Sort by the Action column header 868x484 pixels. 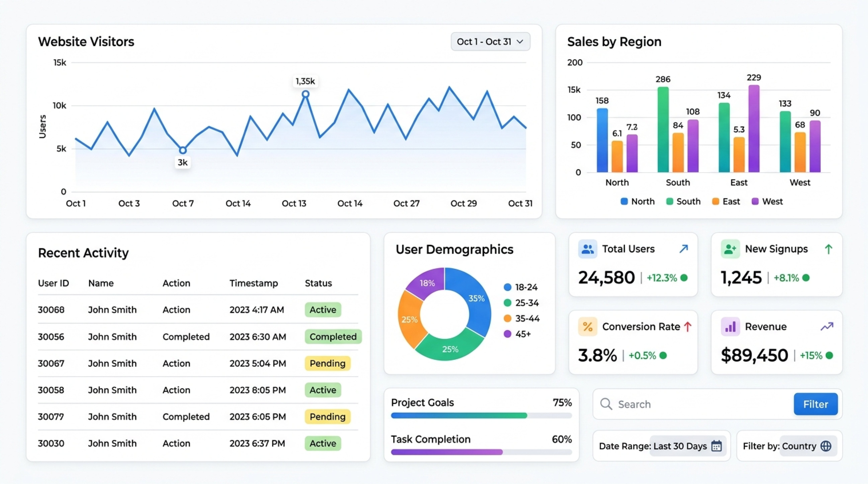click(x=176, y=283)
